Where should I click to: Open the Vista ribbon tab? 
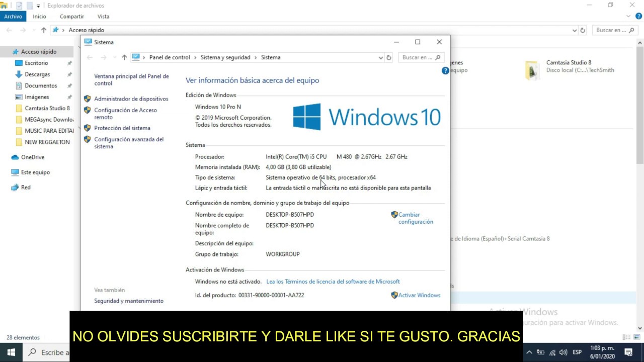tap(103, 17)
